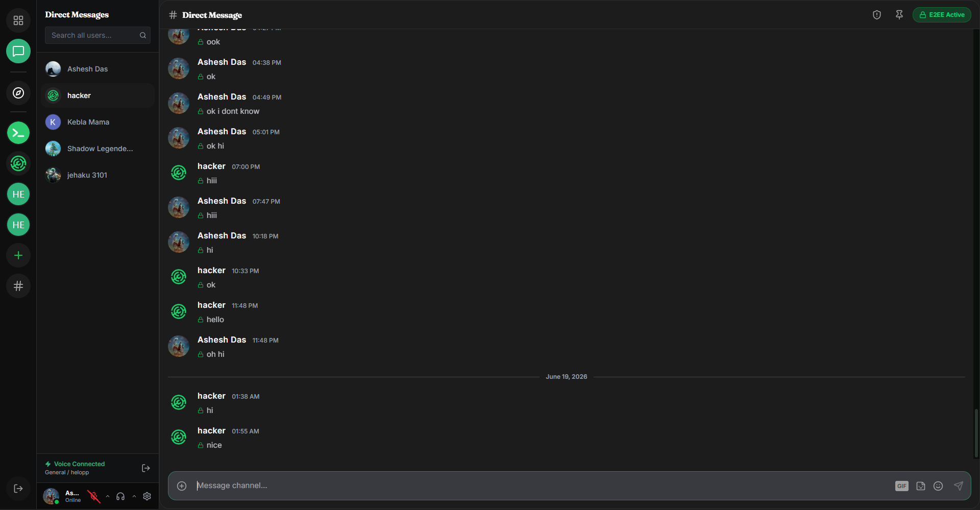Open the Explore compass icon
This screenshot has height=510, width=980.
[18, 93]
